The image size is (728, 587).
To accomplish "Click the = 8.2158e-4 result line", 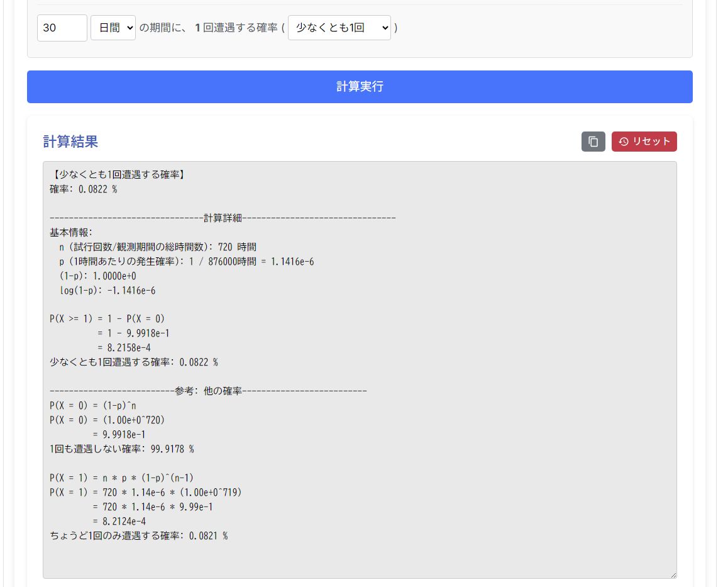I will (x=124, y=348).
